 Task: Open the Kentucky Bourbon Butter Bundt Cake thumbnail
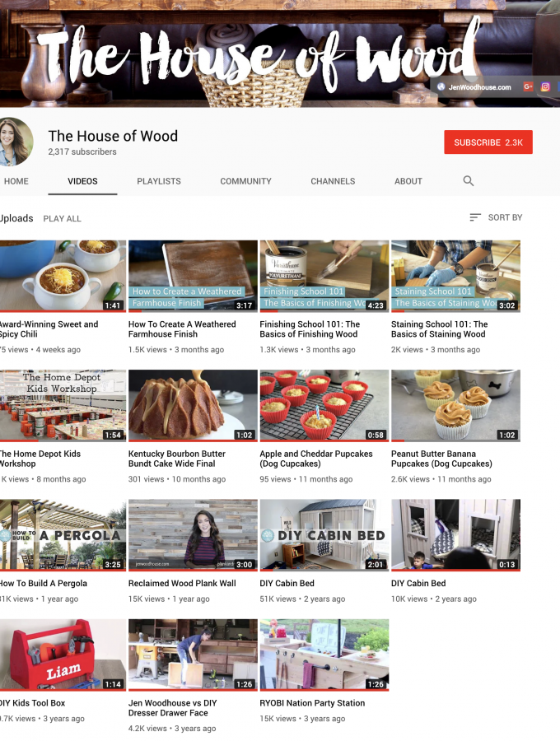coord(193,405)
